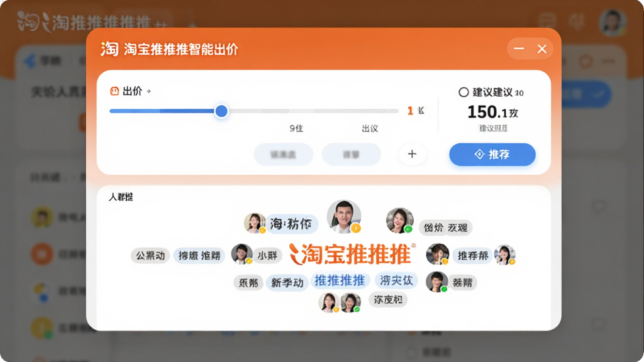Click green-badged woman's avatar right of man's avatar
644x362 pixels.
click(399, 221)
